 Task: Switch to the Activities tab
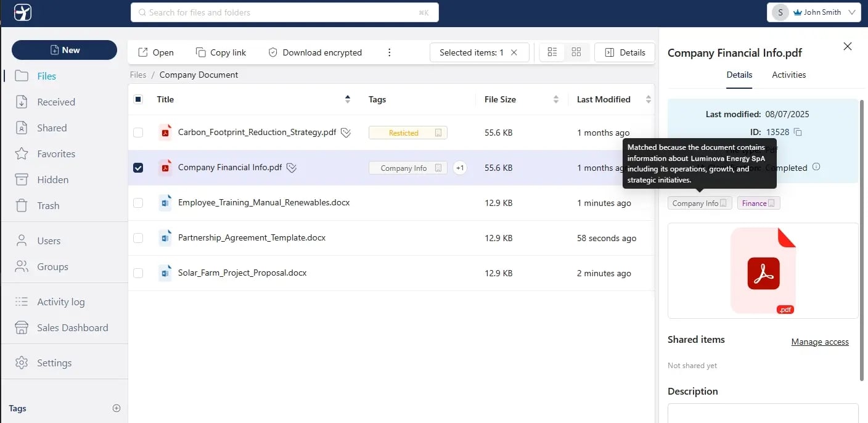[789, 75]
